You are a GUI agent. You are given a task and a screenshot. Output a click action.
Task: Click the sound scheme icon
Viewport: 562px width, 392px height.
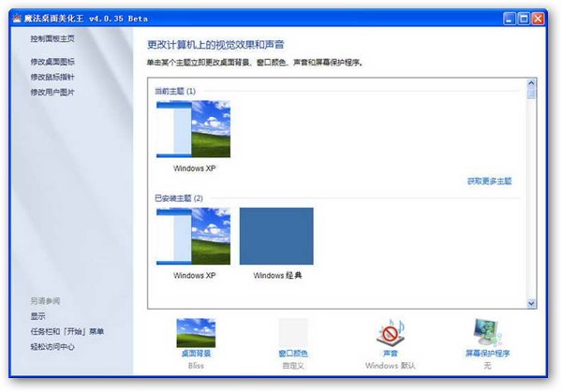391,333
